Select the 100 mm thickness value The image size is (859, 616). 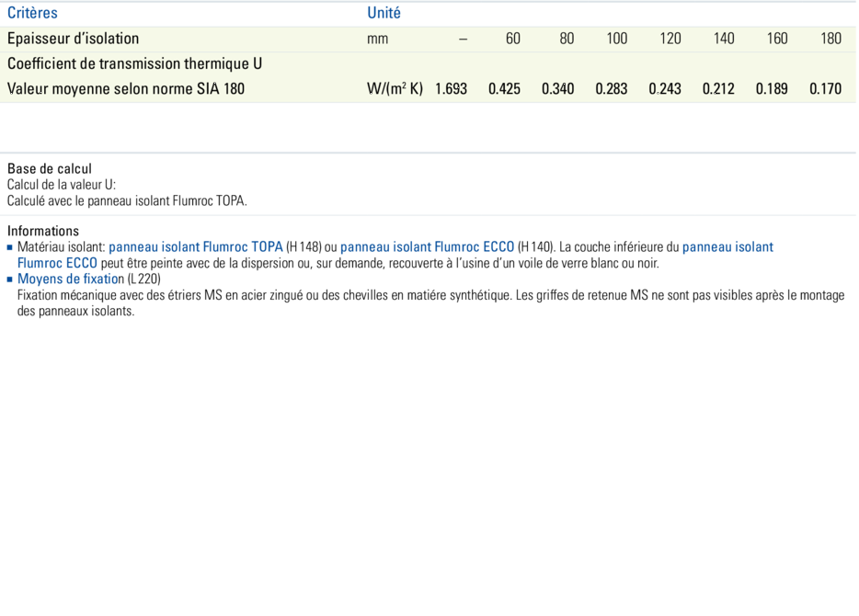[x=616, y=39]
